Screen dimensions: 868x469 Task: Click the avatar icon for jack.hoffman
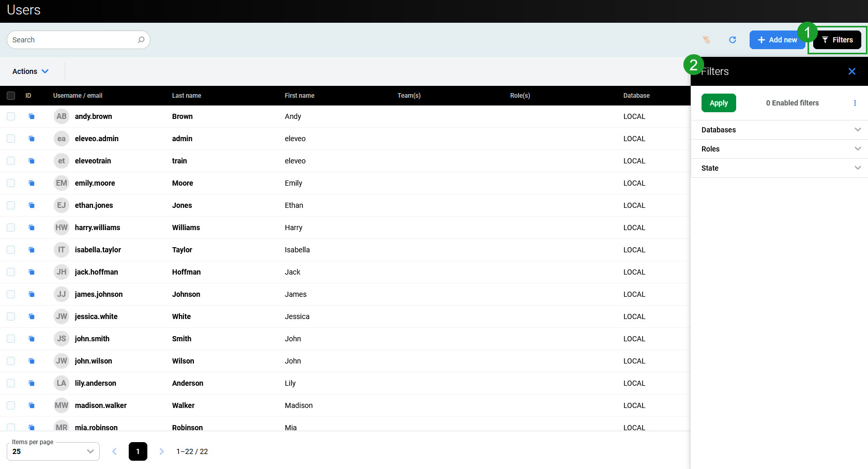[62, 272]
